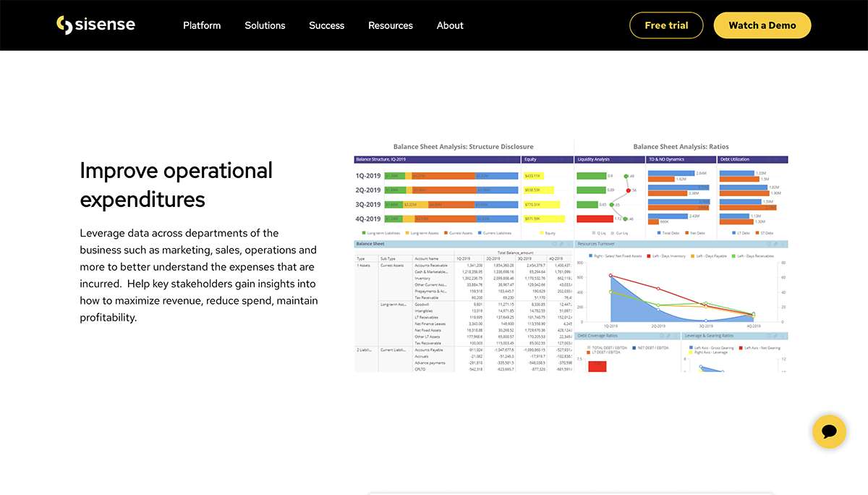Viewport: 868px width, 495px height.
Task: Expand the Success navigation menu
Action: click(x=327, y=25)
